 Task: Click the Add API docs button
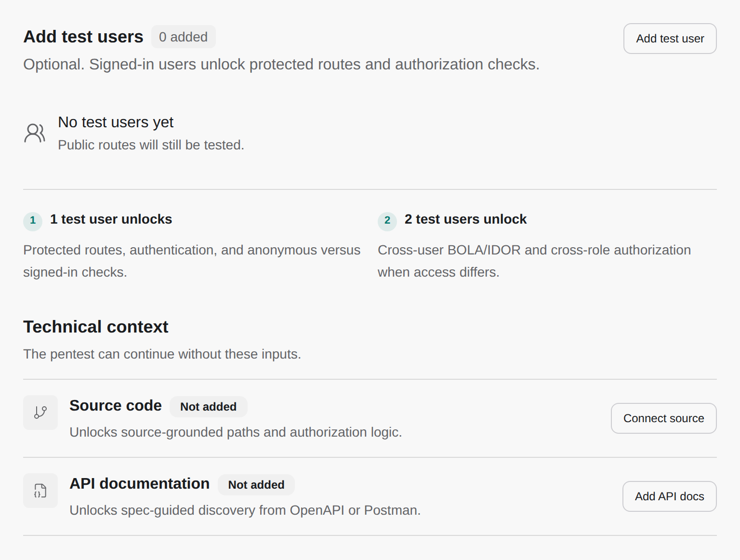(x=669, y=496)
